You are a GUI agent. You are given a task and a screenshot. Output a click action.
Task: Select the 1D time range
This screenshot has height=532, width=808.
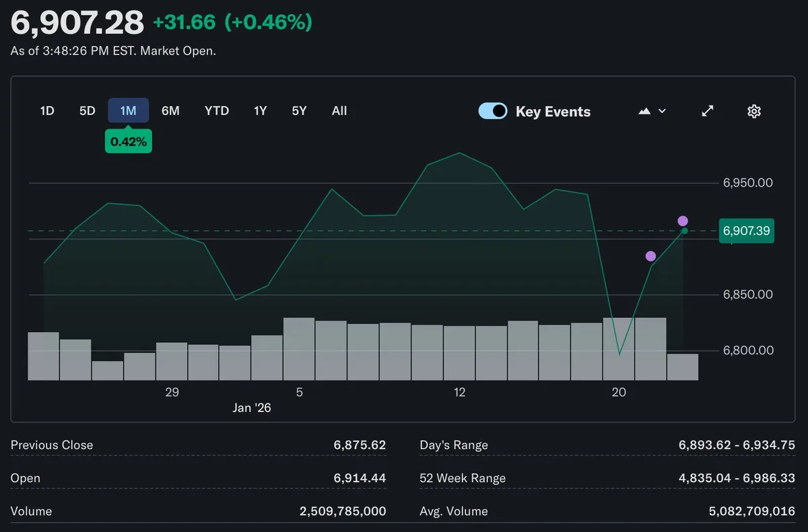(x=47, y=111)
